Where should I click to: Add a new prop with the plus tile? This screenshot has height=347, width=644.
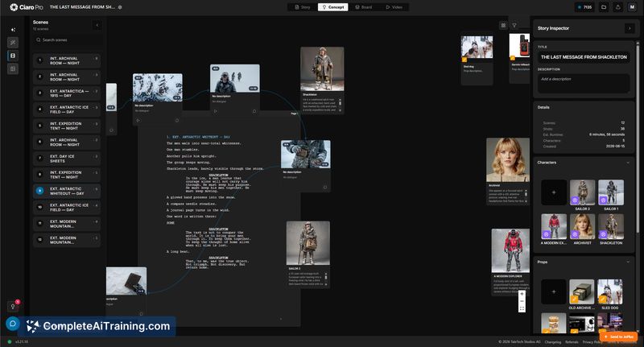pyautogui.click(x=554, y=291)
